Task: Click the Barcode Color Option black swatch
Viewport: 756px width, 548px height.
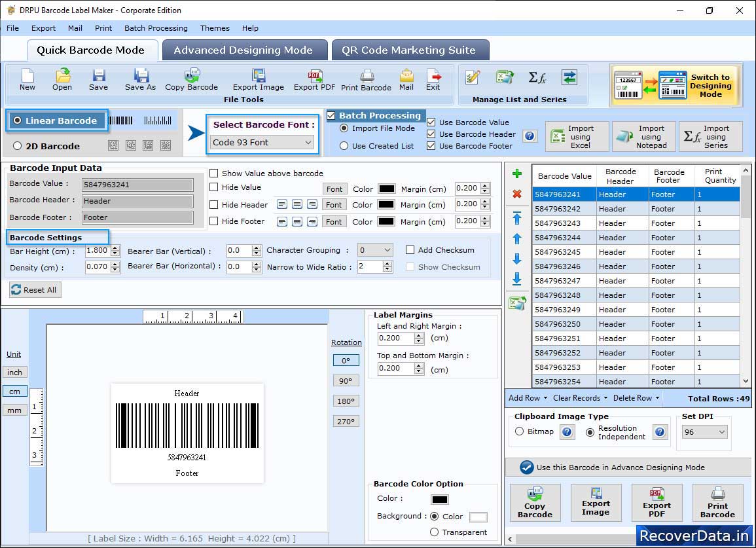Action: point(440,500)
